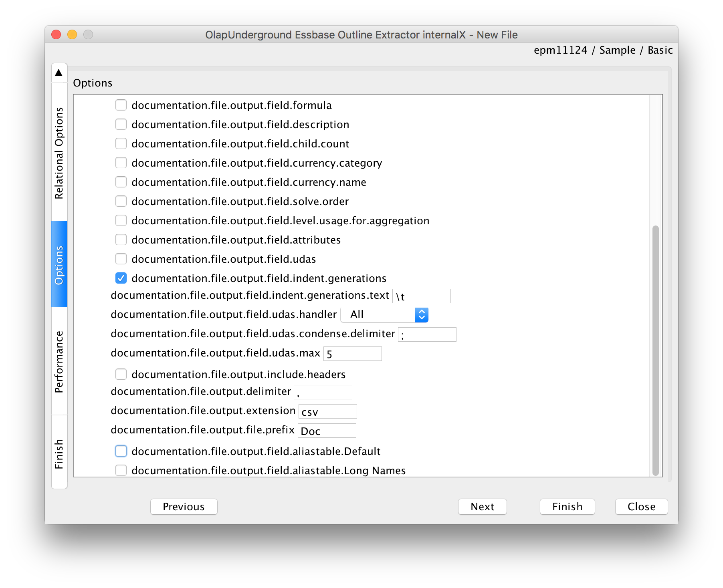Go to the Finish side tab
The width and height of the screenshot is (723, 588).
[x=59, y=453]
